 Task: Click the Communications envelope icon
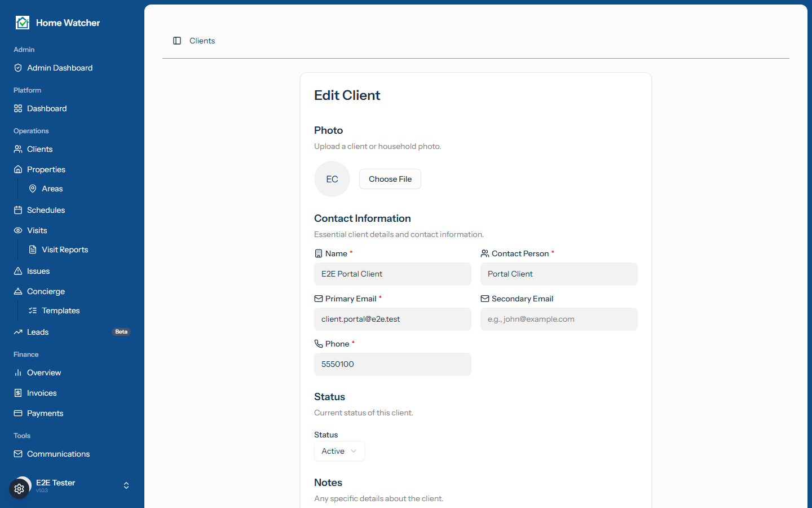(x=18, y=454)
